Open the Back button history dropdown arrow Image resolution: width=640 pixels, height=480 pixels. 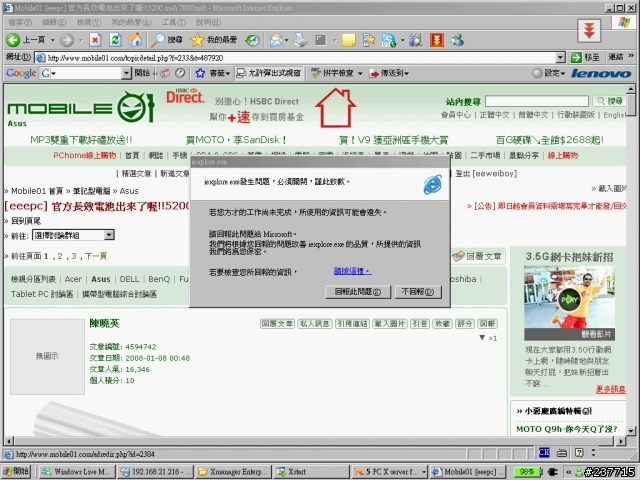coord(52,40)
